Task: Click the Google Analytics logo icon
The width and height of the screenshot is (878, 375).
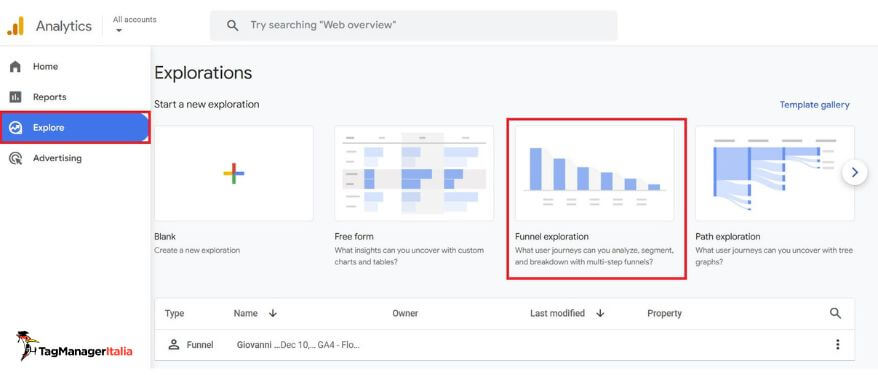Action: pos(16,26)
